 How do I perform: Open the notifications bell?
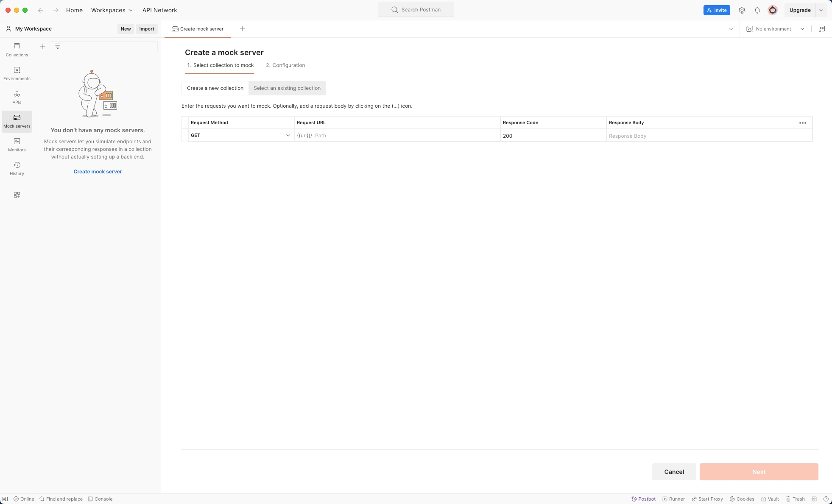757,10
